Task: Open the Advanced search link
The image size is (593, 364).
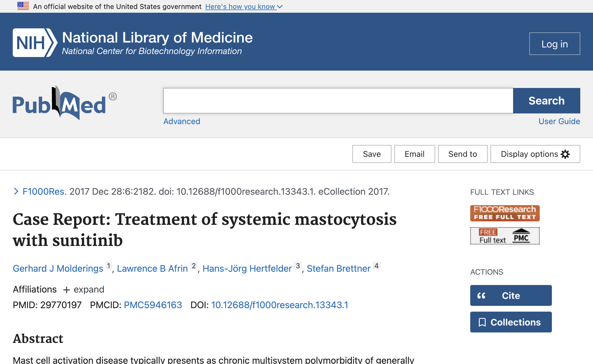Action: pyautogui.click(x=182, y=121)
